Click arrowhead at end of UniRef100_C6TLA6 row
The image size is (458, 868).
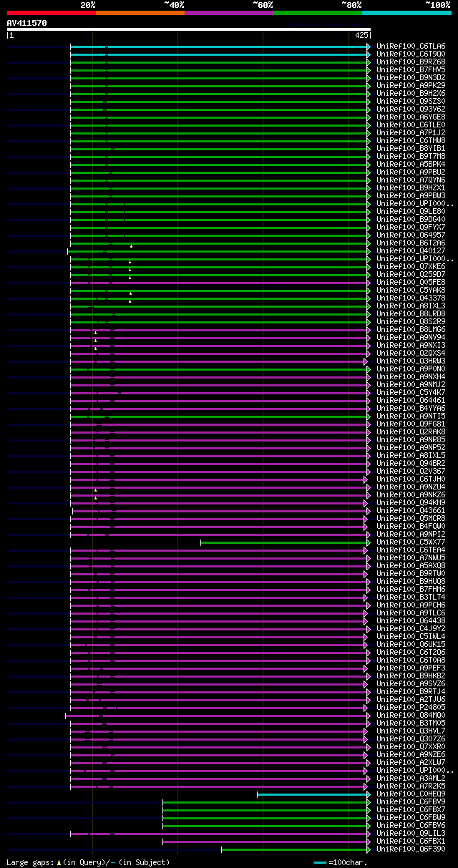click(x=369, y=47)
